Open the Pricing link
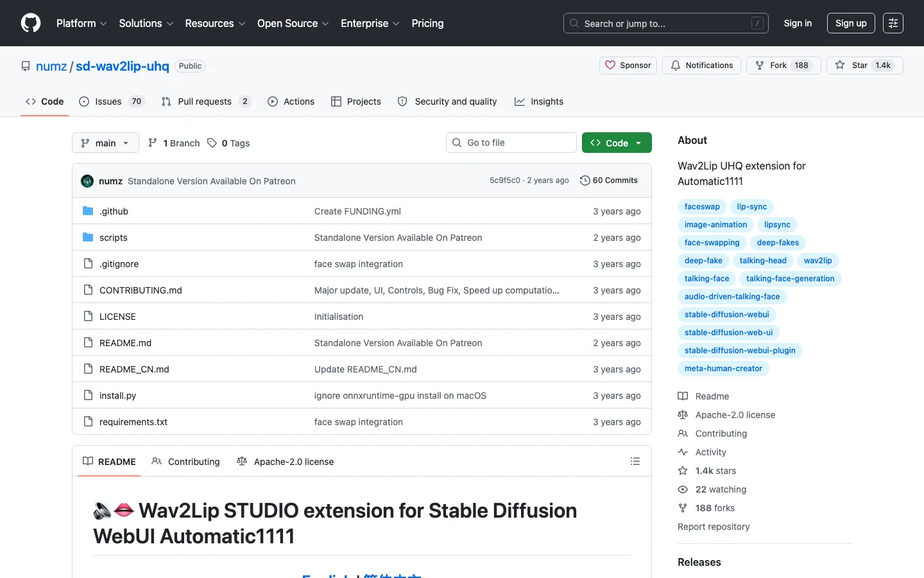 [427, 23]
